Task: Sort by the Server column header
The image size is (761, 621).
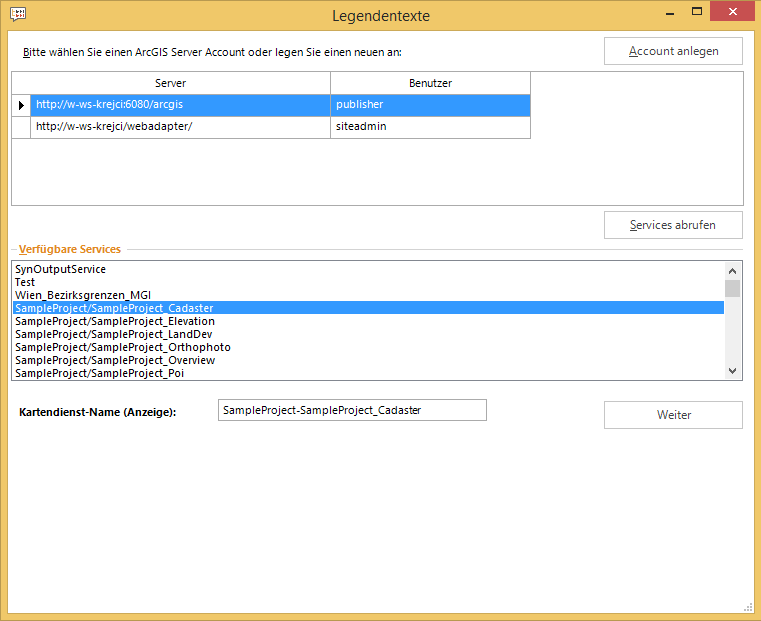Action: 170,83
